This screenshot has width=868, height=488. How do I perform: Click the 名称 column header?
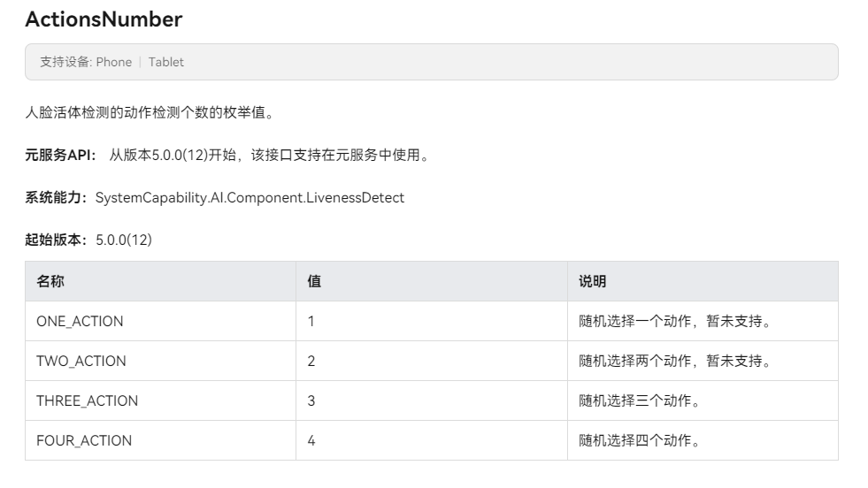pyautogui.click(x=50, y=281)
